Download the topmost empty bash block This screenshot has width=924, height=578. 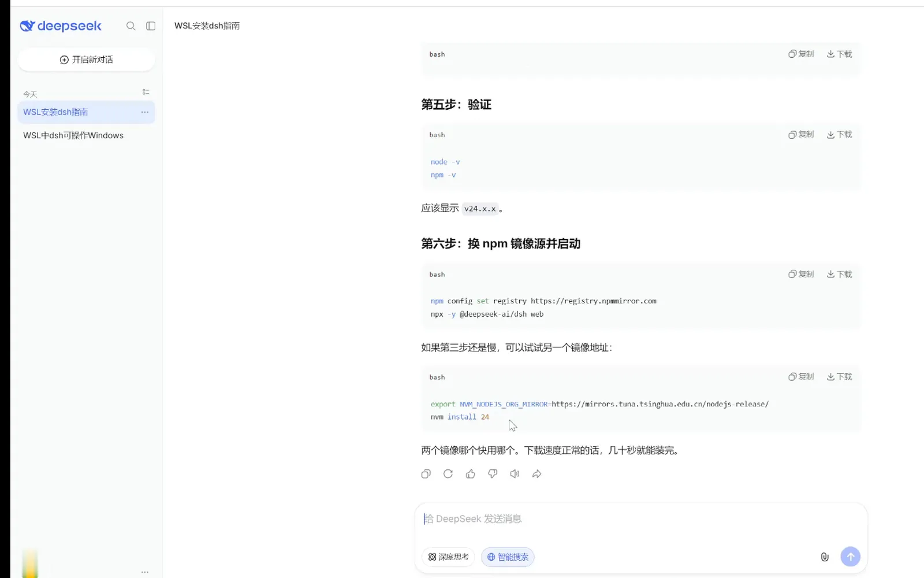[840, 54]
